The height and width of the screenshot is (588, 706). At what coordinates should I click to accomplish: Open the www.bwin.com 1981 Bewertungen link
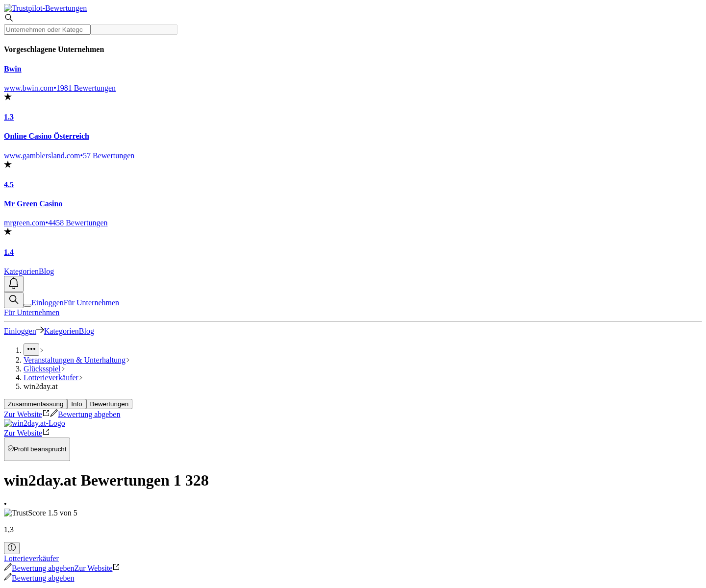tap(60, 88)
